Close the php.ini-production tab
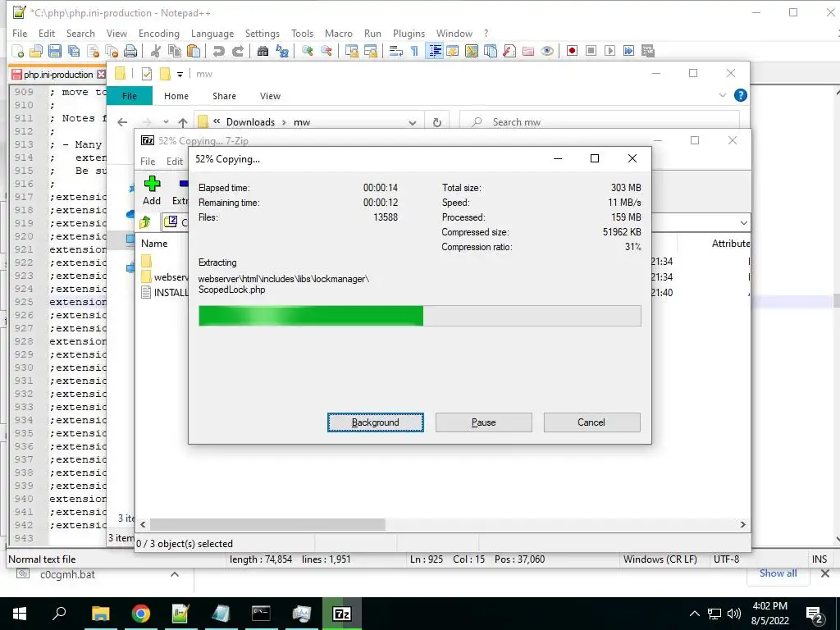Screen dimensions: 840x630 pyautogui.click(x=101, y=75)
